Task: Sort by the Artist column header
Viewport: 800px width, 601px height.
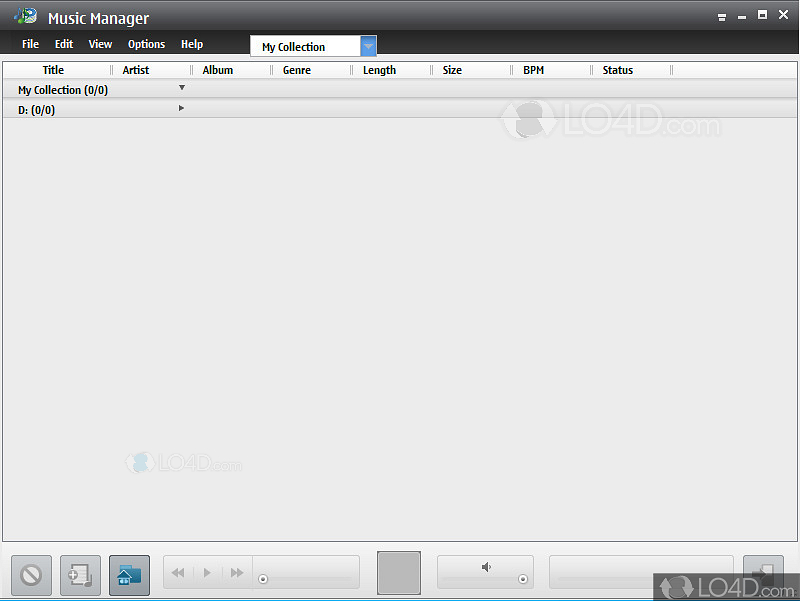Action: (x=136, y=70)
